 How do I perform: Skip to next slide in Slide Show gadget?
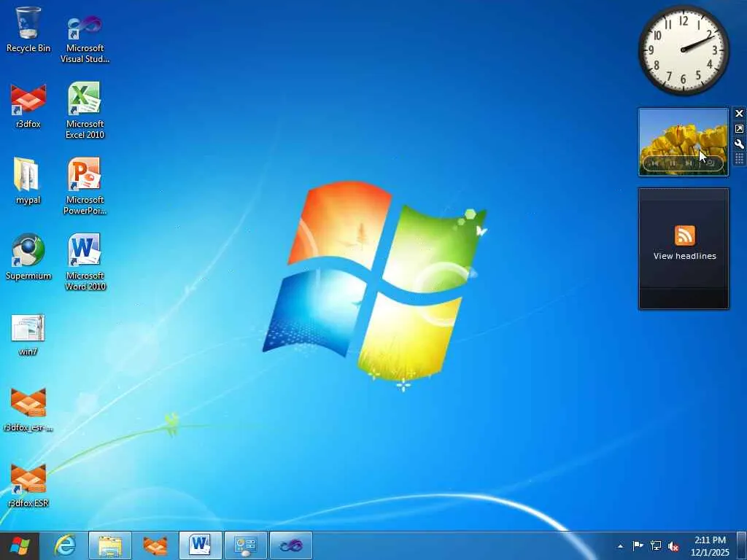(x=689, y=163)
